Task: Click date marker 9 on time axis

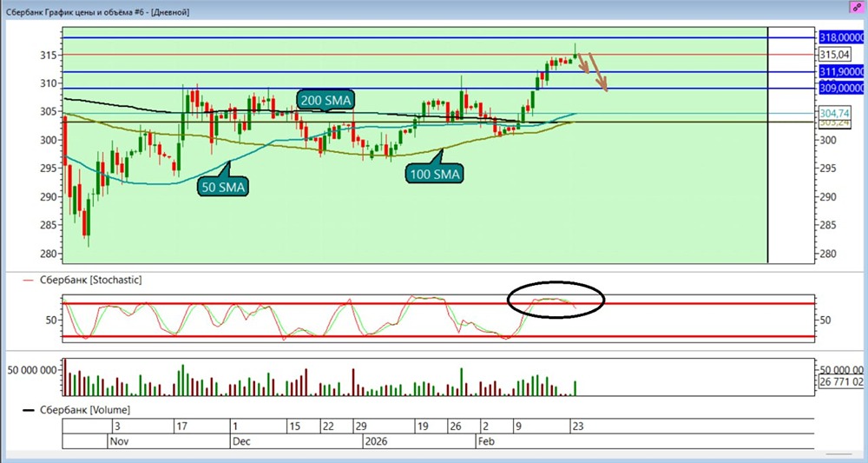Action: 519,427
